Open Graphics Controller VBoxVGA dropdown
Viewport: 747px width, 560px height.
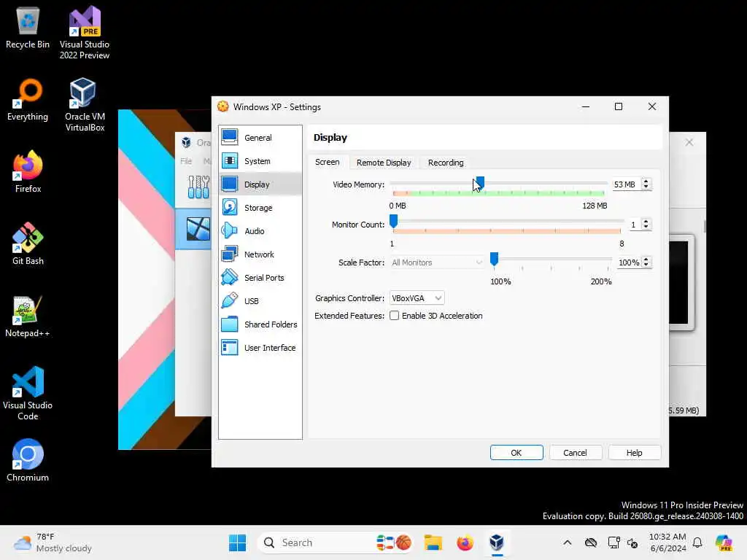[417, 298]
